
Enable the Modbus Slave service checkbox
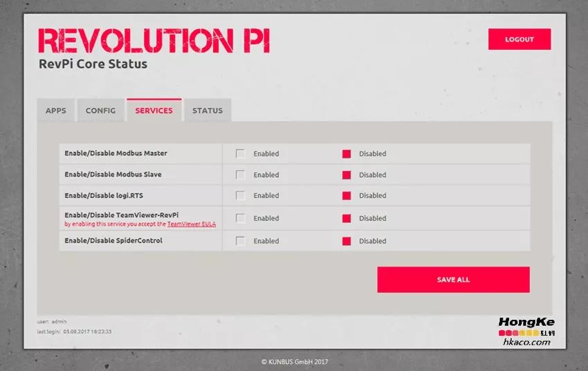(x=240, y=175)
